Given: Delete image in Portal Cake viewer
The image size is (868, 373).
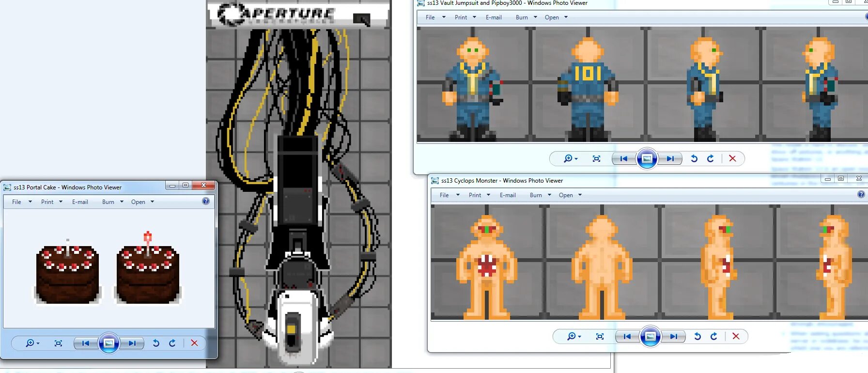Looking at the screenshot, I should 194,343.
